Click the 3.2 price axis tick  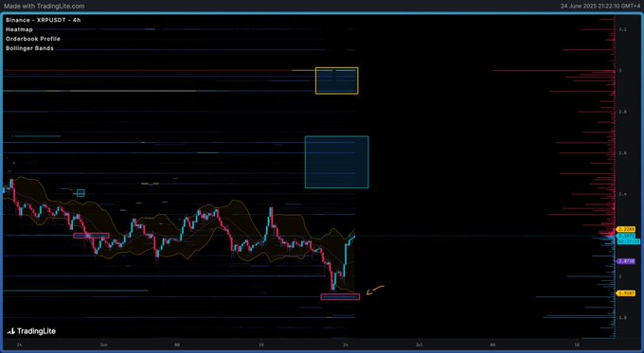[622, 29]
